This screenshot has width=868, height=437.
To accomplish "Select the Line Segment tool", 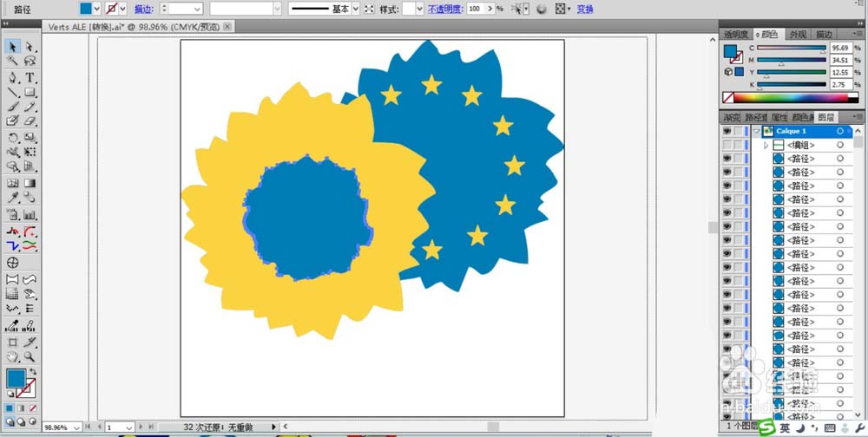I will [x=13, y=92].
